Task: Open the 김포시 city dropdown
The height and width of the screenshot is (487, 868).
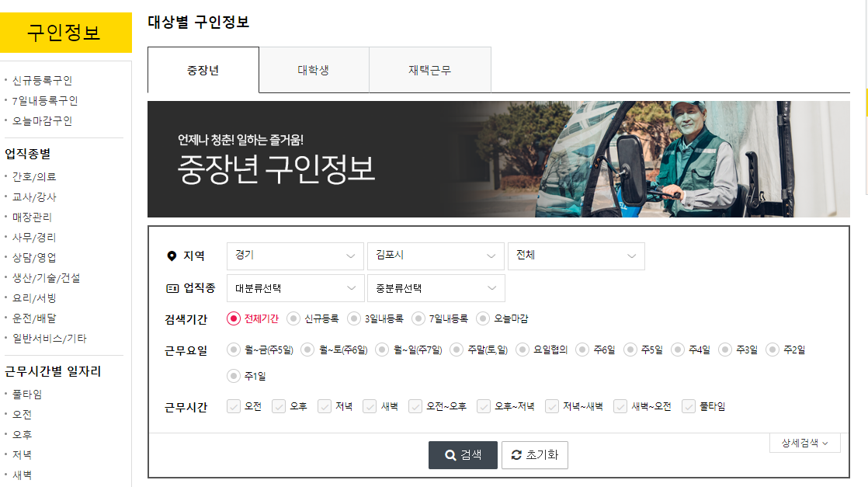Action: [436, 255]
